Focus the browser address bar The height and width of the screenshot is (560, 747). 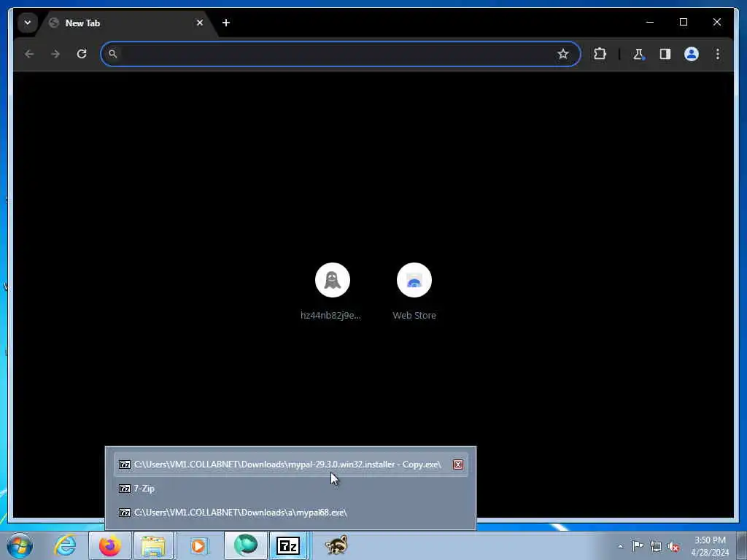340,54
